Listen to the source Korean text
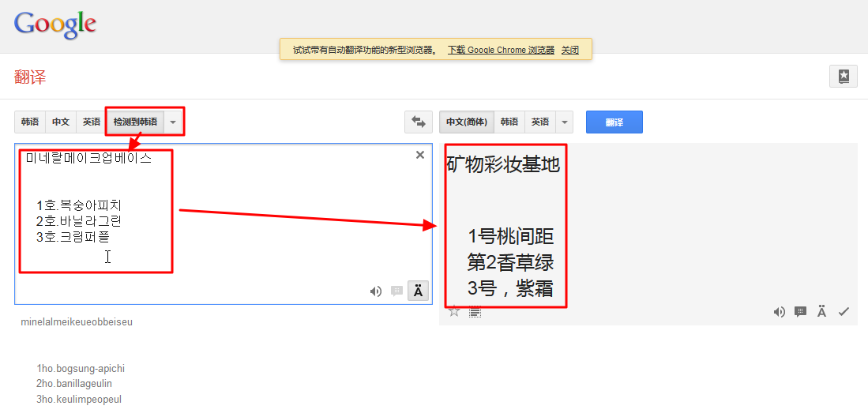The image size is (868, 417). click(376, 291)
